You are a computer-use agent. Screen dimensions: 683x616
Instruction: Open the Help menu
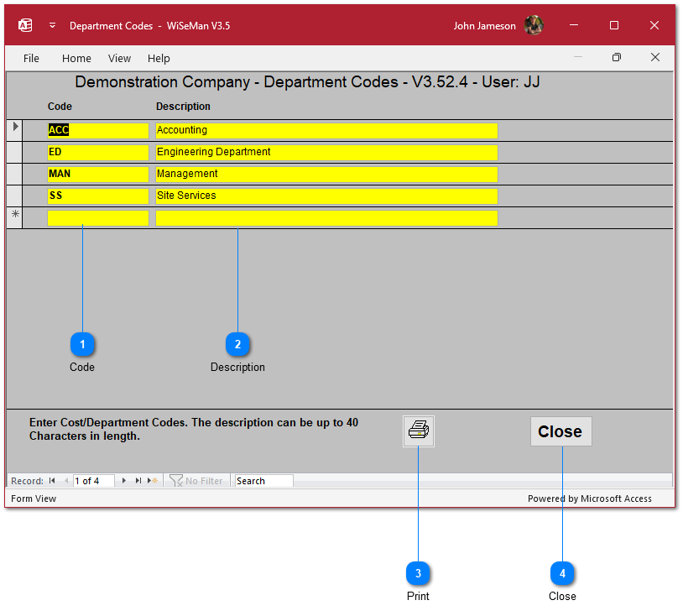(x=159, y=58)
